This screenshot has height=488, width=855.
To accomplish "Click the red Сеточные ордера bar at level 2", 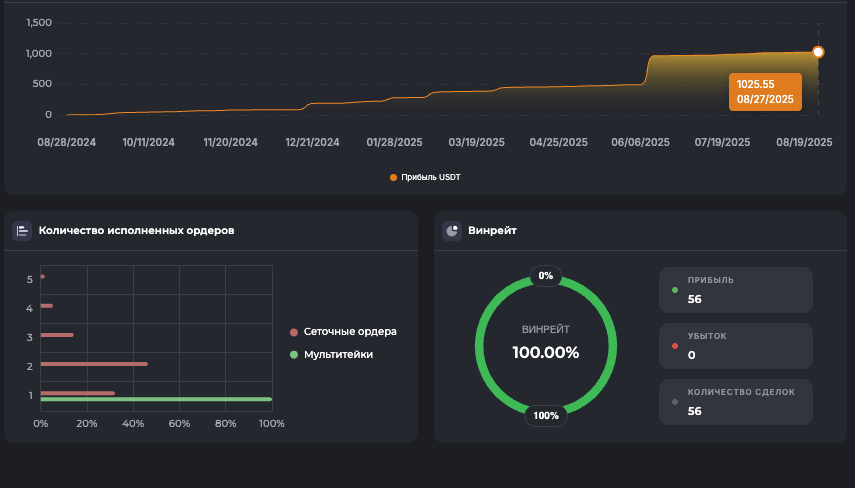I will [94, 364].
